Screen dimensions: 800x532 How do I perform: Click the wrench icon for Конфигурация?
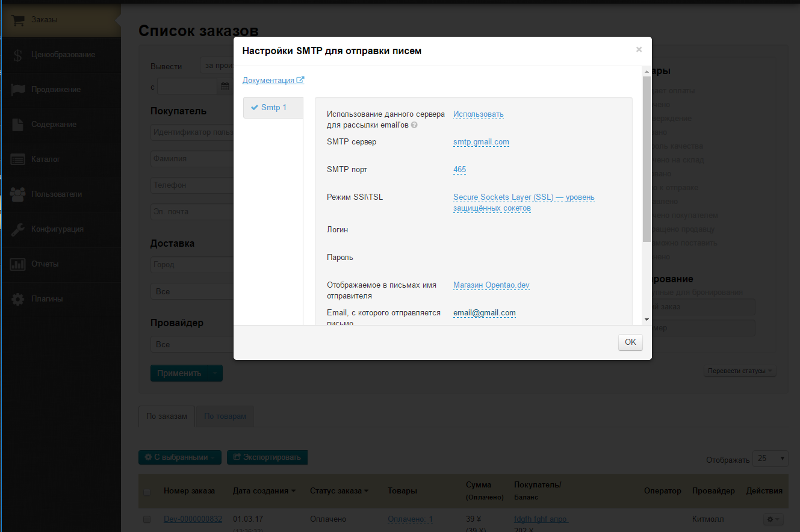click(x=18, y=229)
